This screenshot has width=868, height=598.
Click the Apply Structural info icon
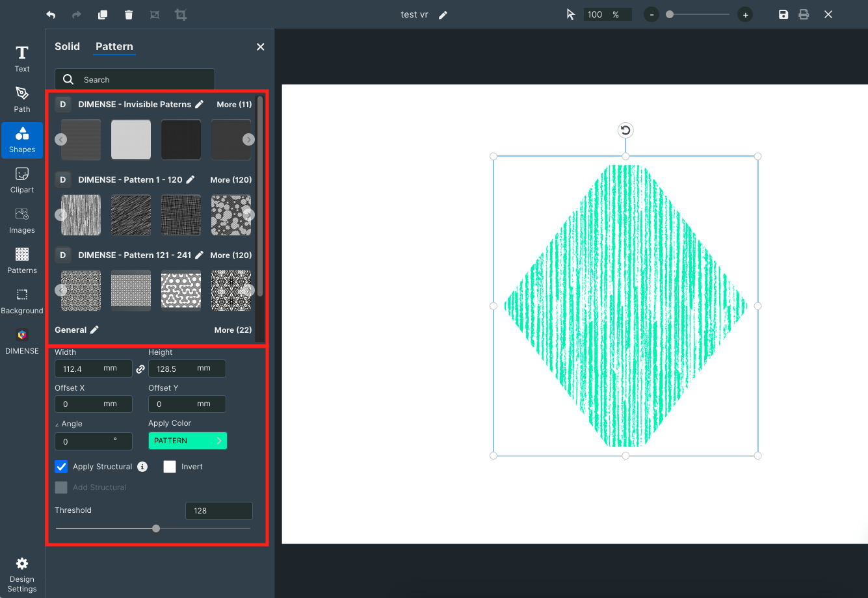(x=142, y=467)
